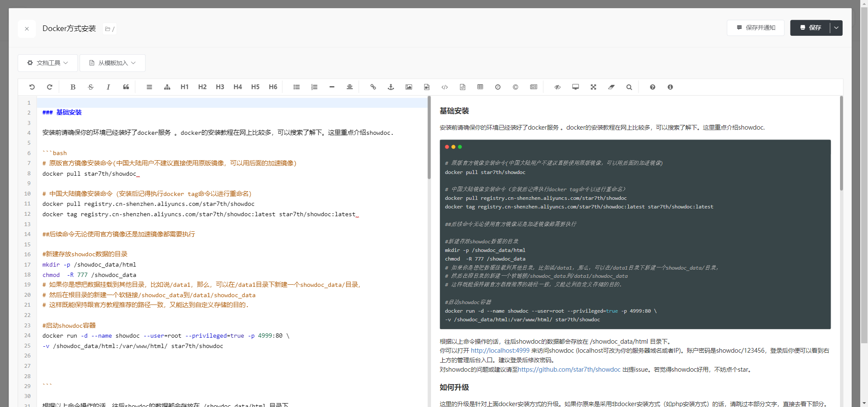Insert a link with the chain icon
This screenshot has height=407, width=868.
pos(373,87)
